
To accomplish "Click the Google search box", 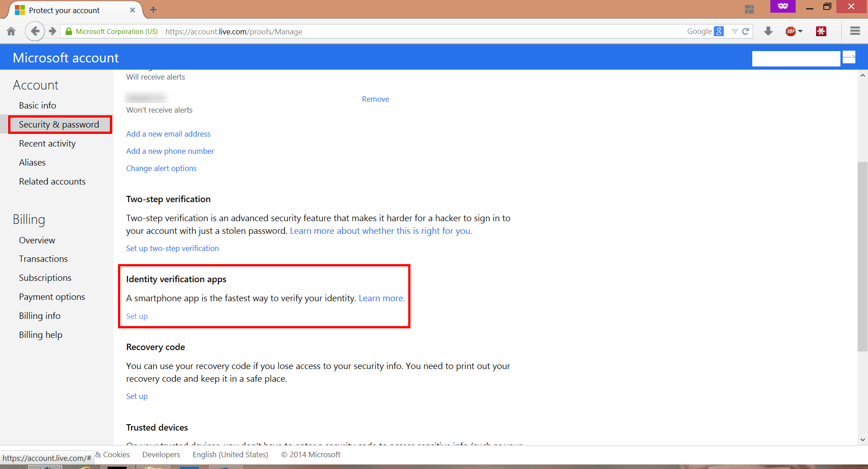I will point(700,31).
